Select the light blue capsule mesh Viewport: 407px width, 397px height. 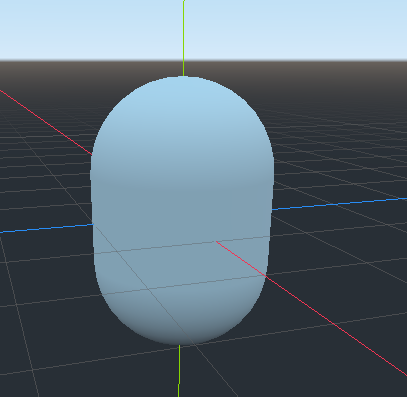coord(182,210)
